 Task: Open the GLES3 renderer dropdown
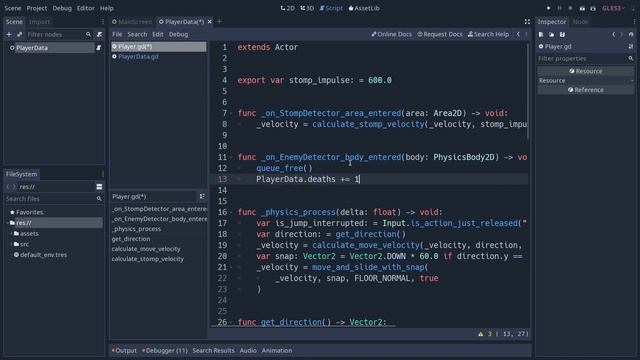613,8
